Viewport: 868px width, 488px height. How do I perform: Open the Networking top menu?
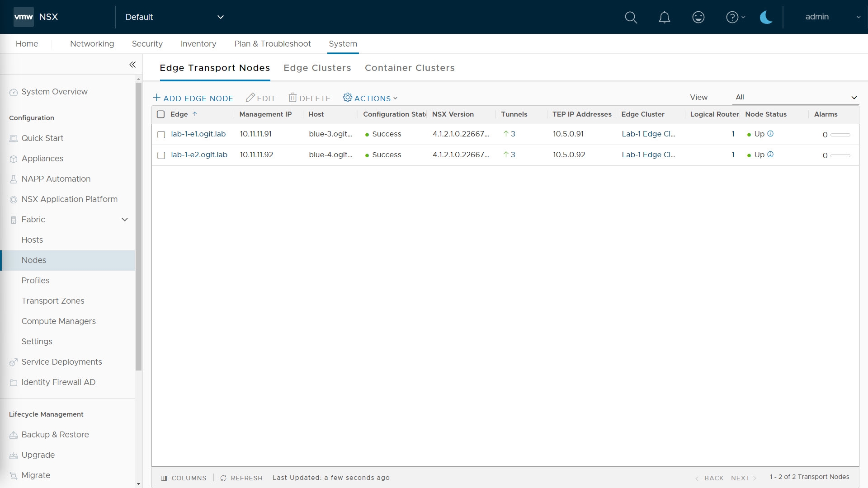pyautogui.click(x=92, y=44)
